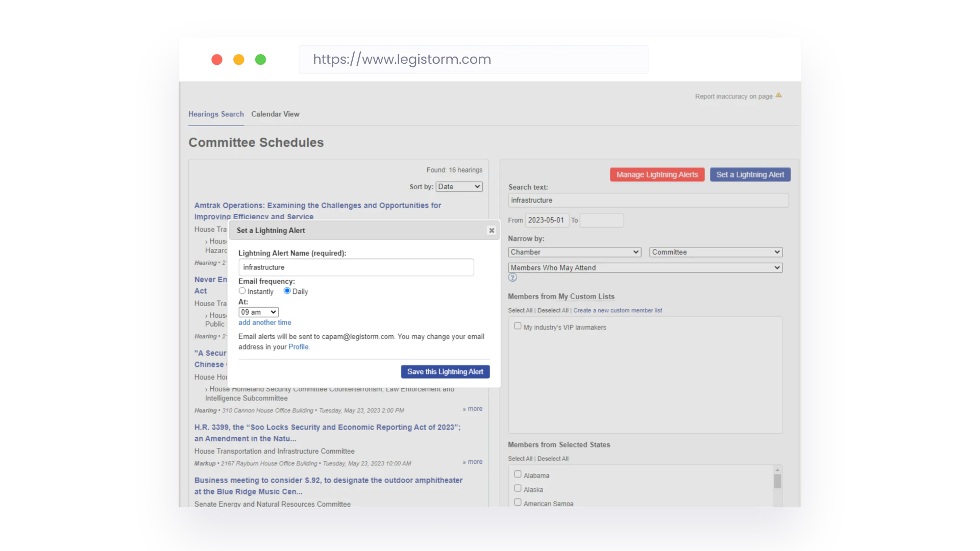This screenshot has width=980, height=551.
Task: Click Save this Lightning Alert
Action: (445, 371)
